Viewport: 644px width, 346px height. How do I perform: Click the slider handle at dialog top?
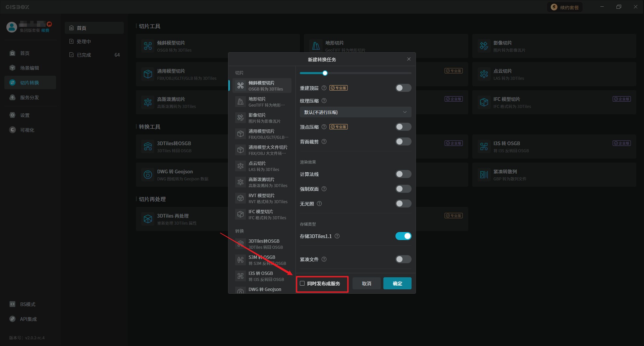point(325,73)
